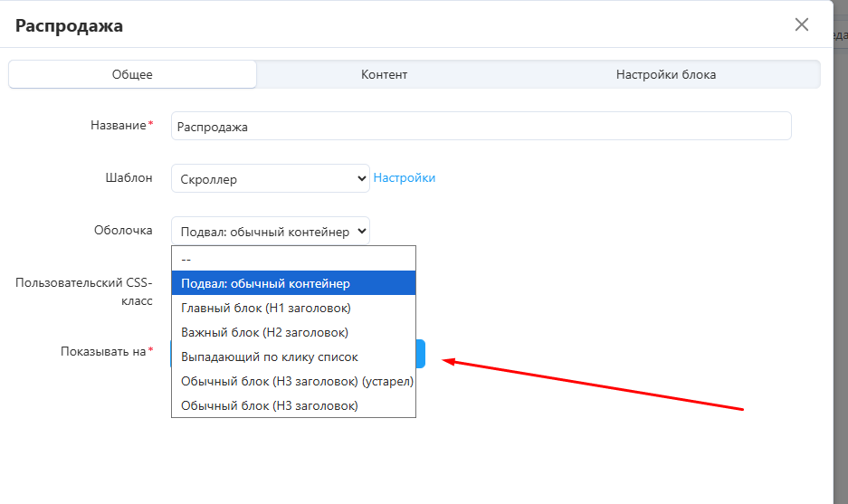Click the blue button behind the dropdown list
This screenshot has width=848, height=504.
coord(421,353)
